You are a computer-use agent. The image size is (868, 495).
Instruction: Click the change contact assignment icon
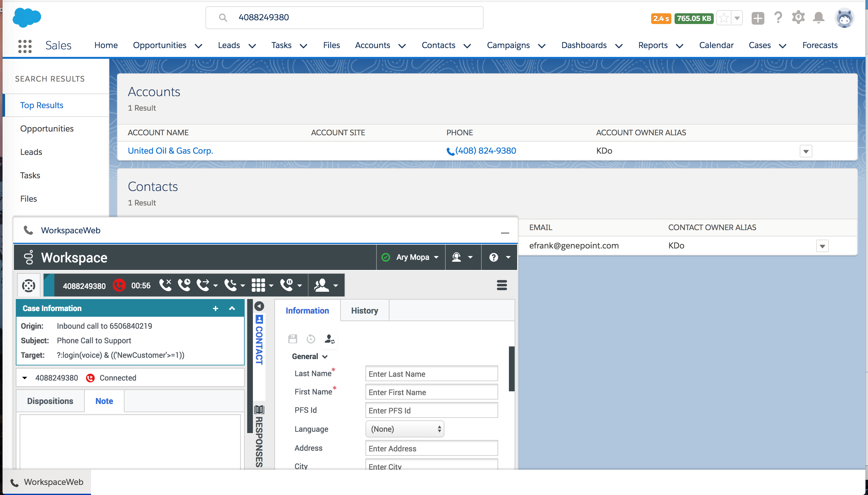(329, 339)
